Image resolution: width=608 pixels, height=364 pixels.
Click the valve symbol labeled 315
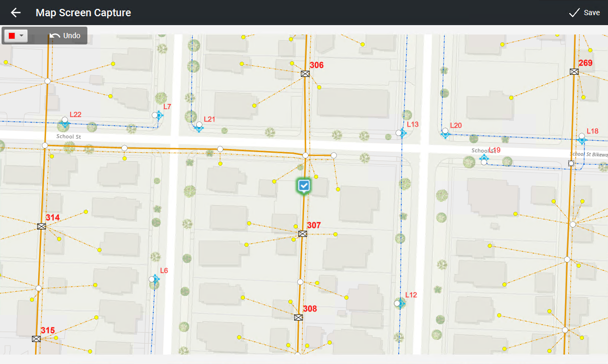click(36, 339)
